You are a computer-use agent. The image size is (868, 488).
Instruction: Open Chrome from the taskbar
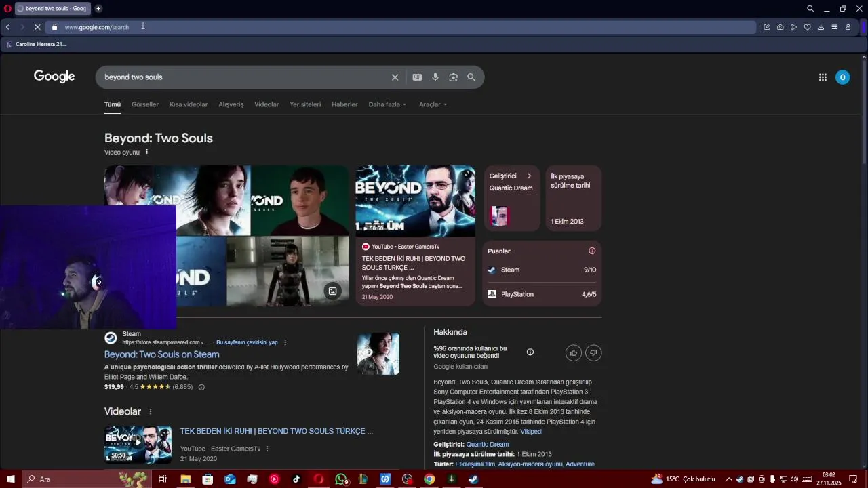(429, 479)
